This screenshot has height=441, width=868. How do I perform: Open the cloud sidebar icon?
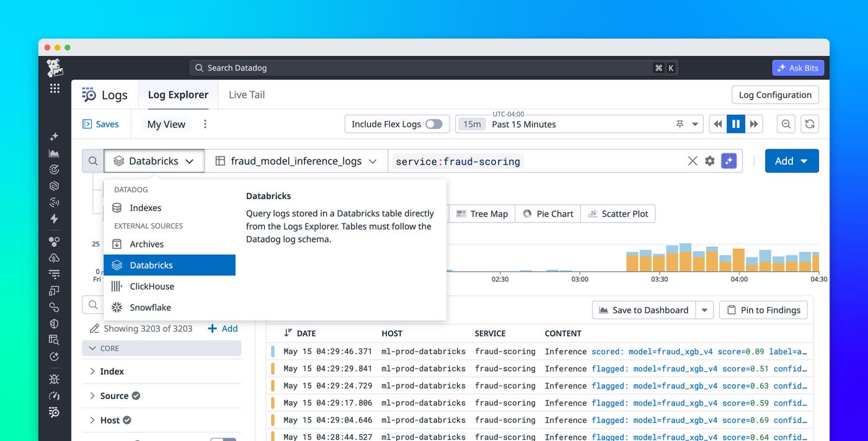(x=55, y=258)
